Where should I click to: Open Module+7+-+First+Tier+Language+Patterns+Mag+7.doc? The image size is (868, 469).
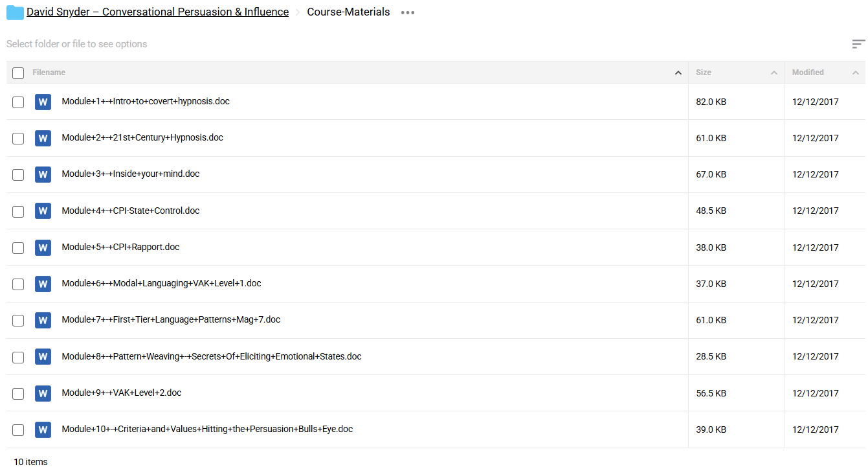click(171, 319)
